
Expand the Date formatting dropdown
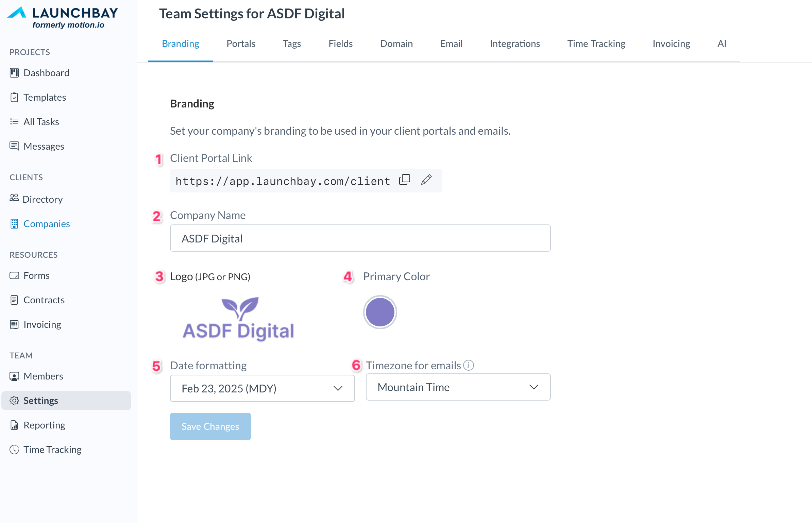262,388
